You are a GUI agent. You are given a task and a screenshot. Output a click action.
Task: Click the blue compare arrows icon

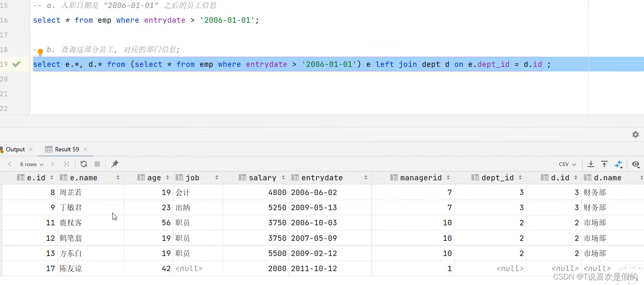(x=618, y=164)
